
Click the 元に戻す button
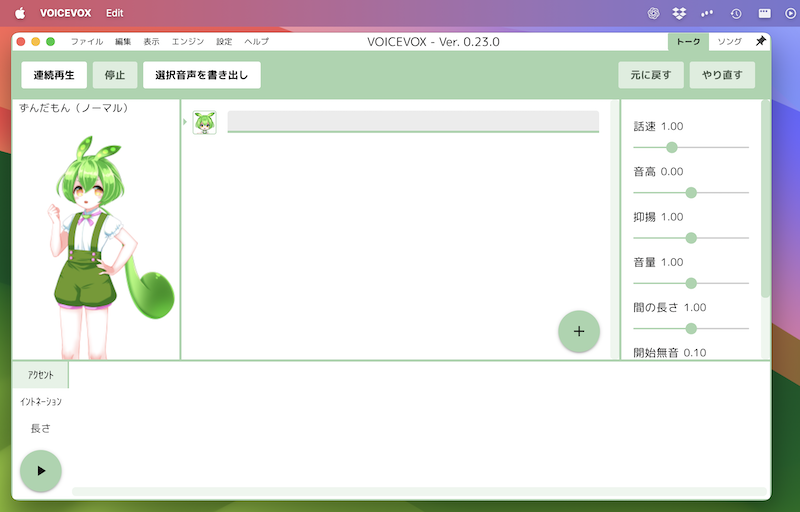click(651, 75)
